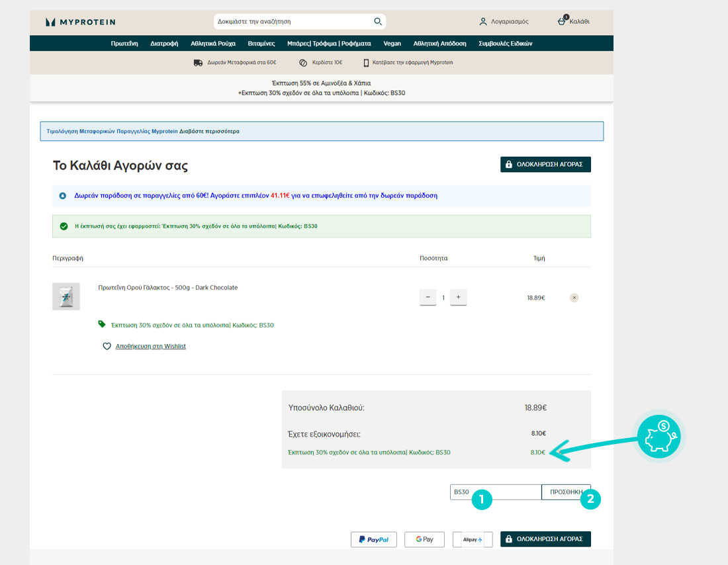Viewport: 728px width, 565px height.
Task: Click the ΠΡΟΣΘΗΚΗ code button
Action: (566, 492)
